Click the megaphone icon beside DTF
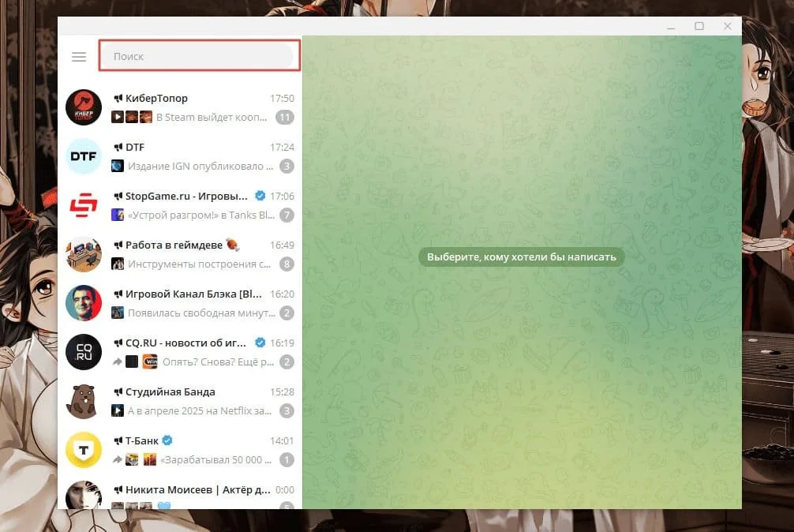 118,148
